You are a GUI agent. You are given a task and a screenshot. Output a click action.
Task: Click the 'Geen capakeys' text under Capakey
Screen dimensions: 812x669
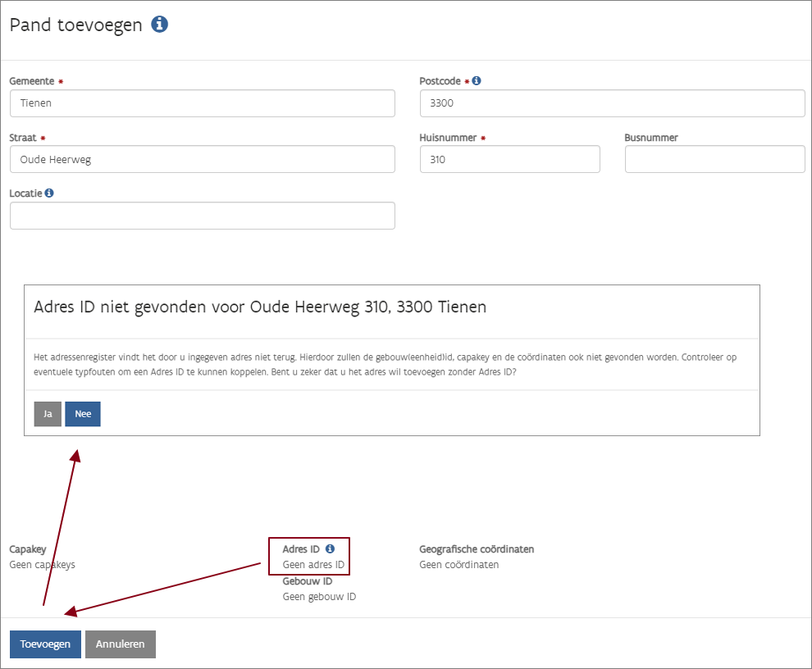click(42, 565)
